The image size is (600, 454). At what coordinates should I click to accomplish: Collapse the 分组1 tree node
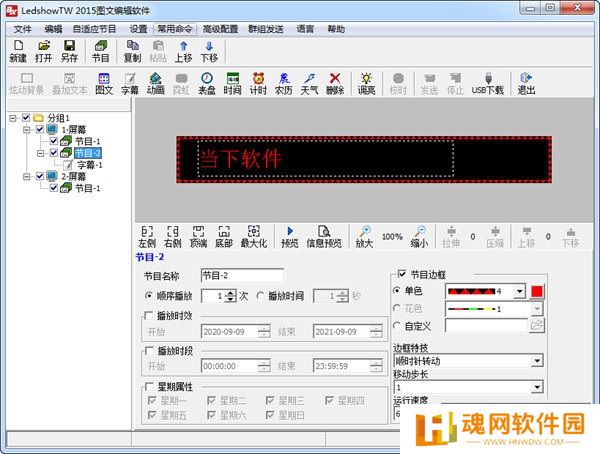click(13, 118)
